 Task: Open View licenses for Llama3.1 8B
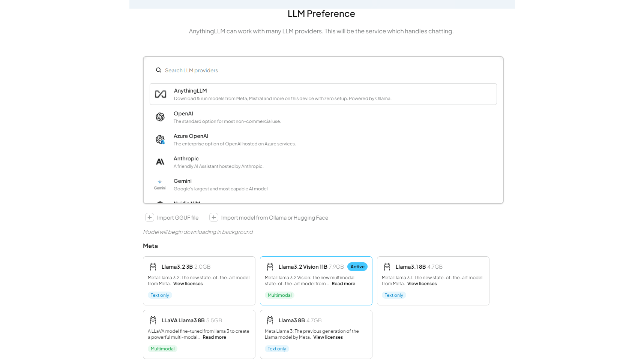click(x=422, y=284)
